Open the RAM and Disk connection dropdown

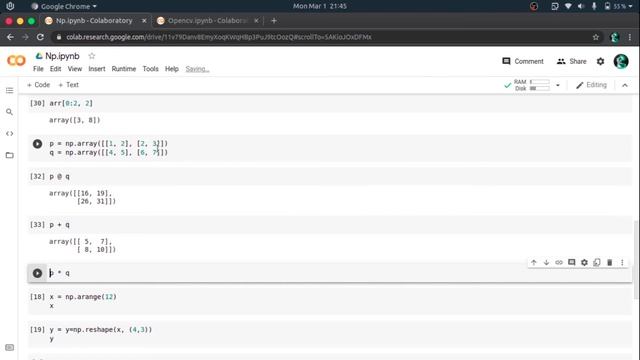[558, 85]
